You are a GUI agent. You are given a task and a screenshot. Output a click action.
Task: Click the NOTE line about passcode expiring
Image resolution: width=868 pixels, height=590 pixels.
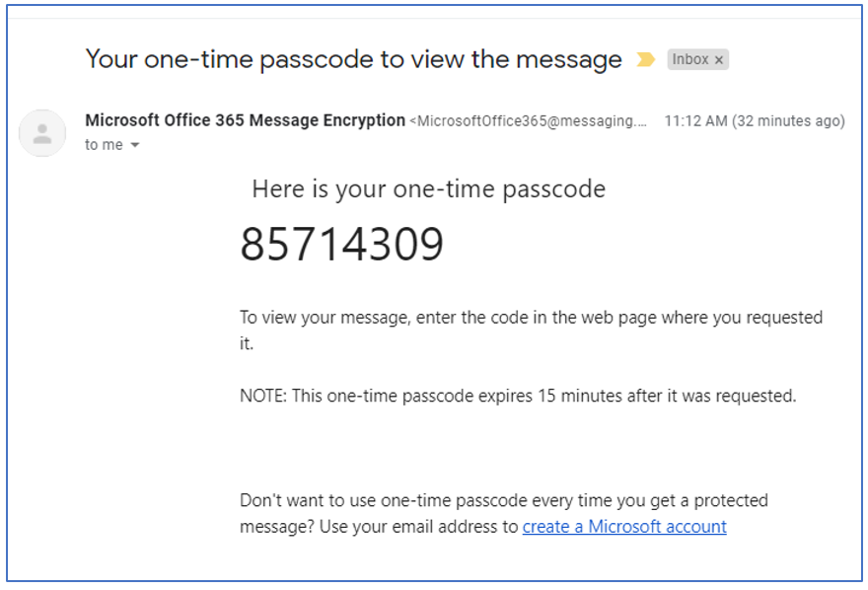518,396
